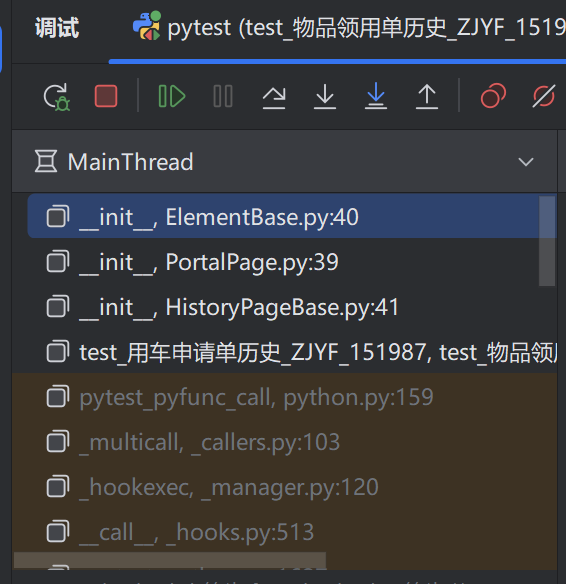Expand the MainThread thread dropdown
Viewport: 566px width, 584px height.
click(526, 162)
